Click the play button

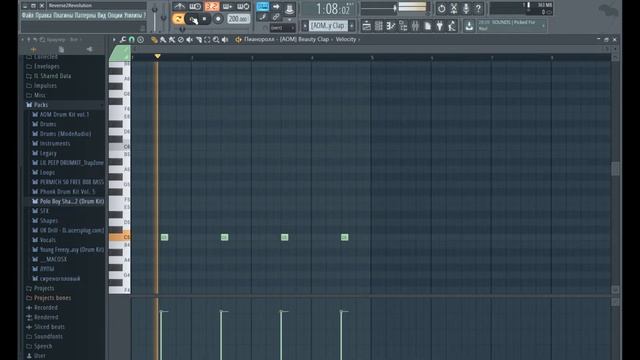click(x=192, y=19)
